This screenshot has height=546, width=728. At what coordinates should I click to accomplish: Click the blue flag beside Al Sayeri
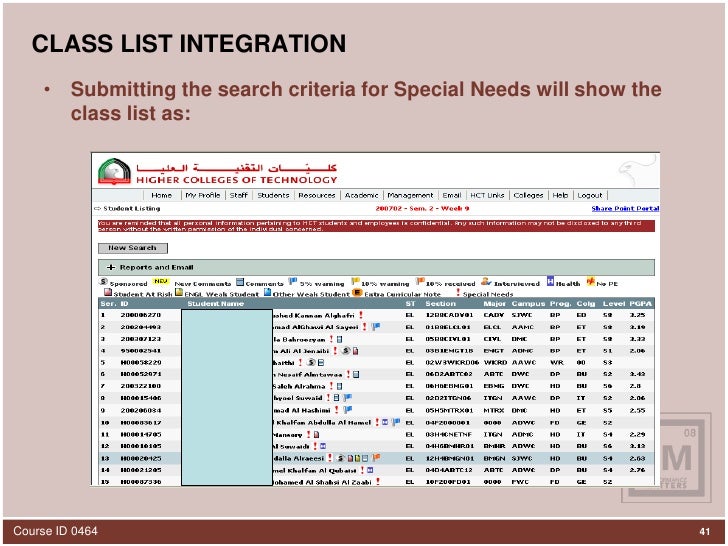[x=376, y=327]
